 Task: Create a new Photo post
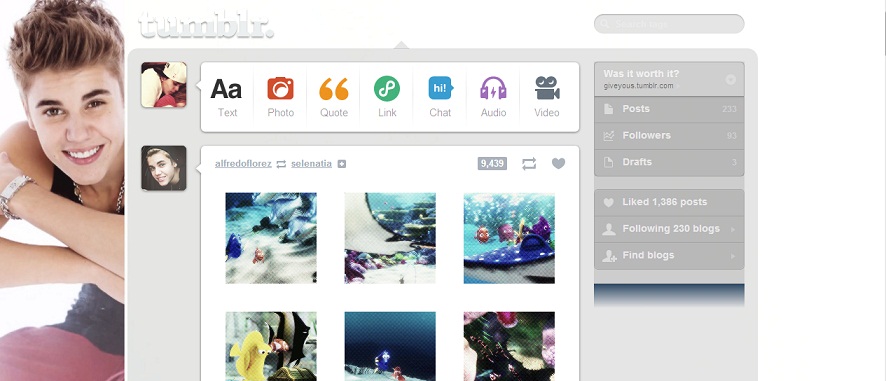tap(280, 97)
